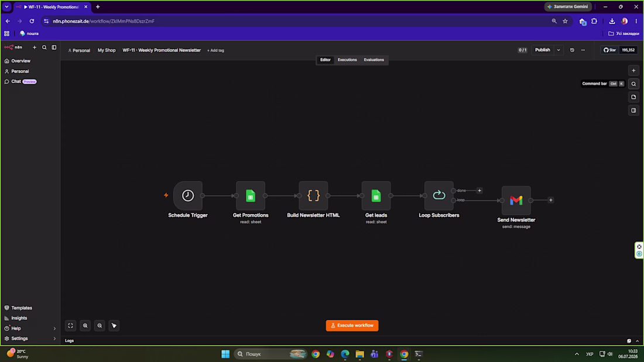Fit workflow to view

tap(71, 326)
